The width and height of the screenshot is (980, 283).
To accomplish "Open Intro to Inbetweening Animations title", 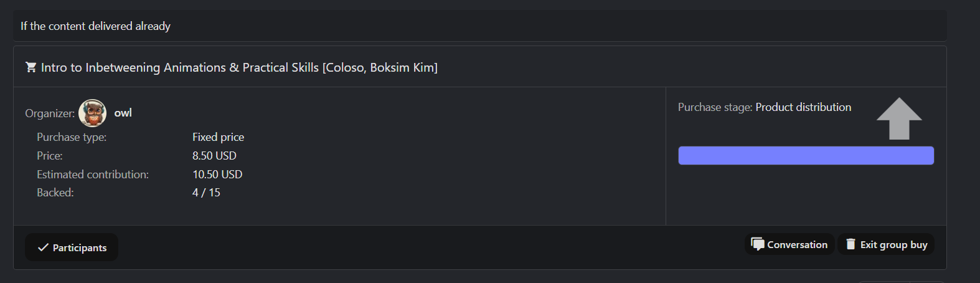I will [x=239, y=67].
